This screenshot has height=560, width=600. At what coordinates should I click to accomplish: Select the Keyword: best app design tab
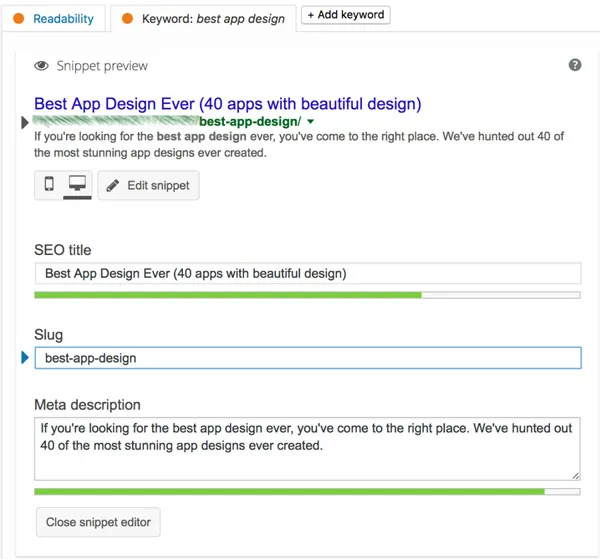(203, 18)
